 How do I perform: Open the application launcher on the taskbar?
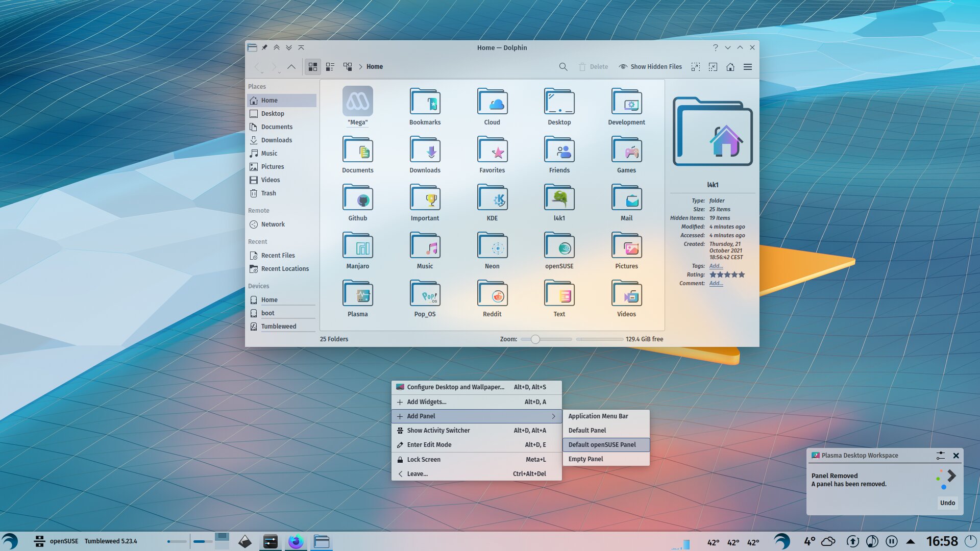(x=10, y=541)
